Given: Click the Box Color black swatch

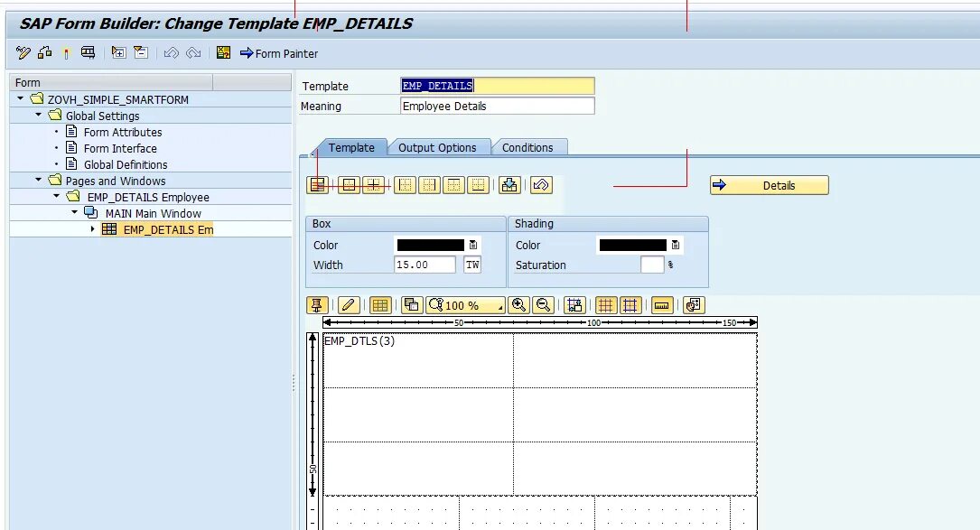Looking at the screenshot, I should point(431,245).
